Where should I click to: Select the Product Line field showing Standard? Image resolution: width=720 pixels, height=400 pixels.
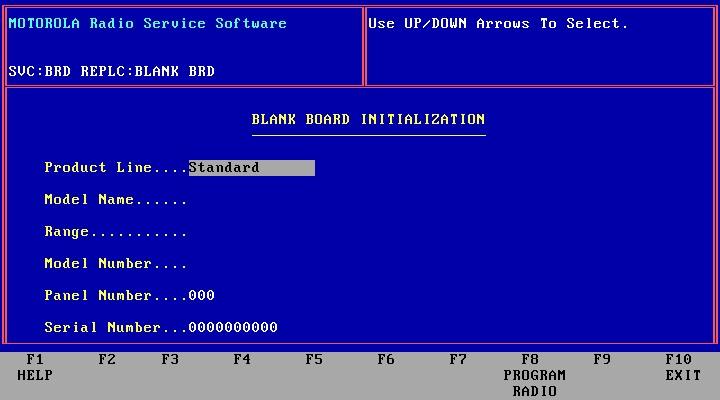point(252,168)
